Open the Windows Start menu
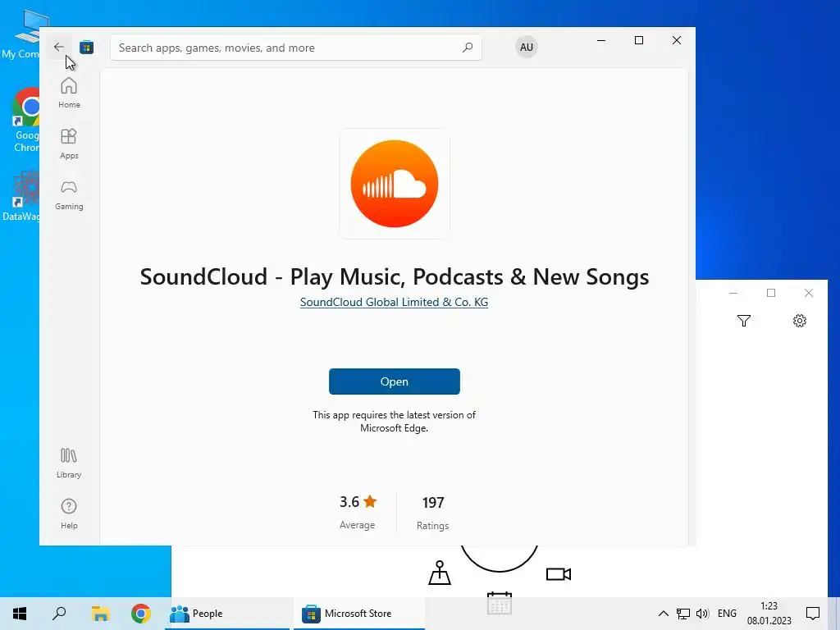This screenshot has width=840, height=630. pos(20,614)
